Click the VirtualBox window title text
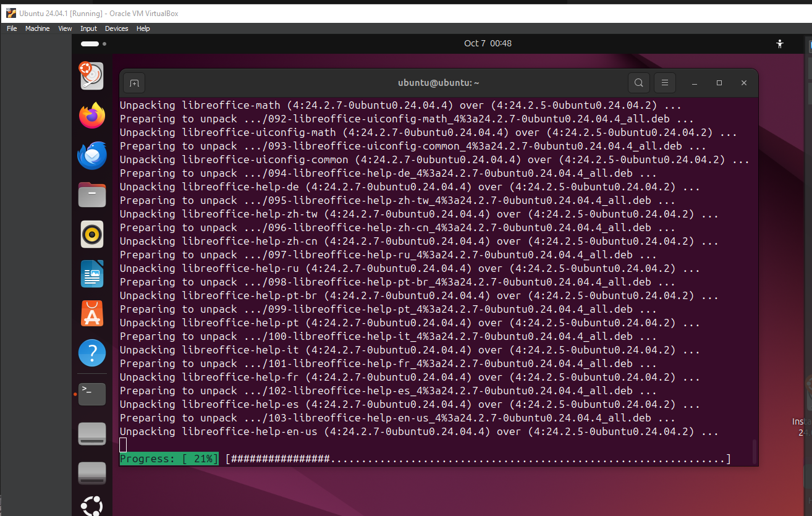812x516 pixels. coord(99,13)
